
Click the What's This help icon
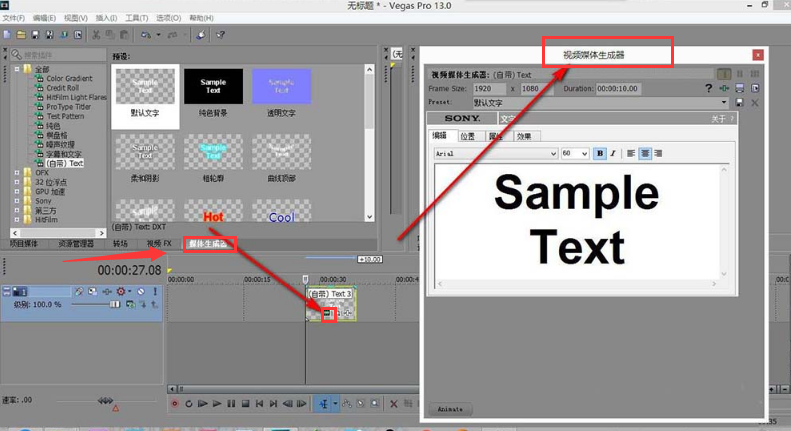[220, 35]
